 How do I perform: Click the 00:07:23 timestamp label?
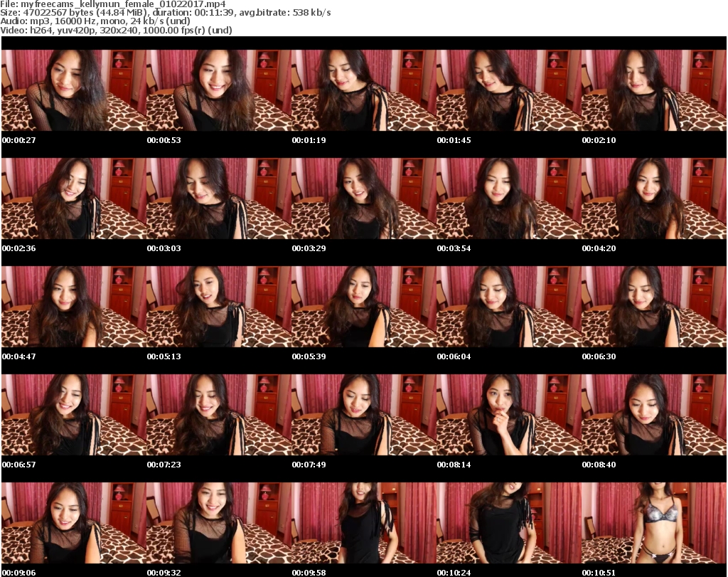pyautogui.click(x=164, y=465)
